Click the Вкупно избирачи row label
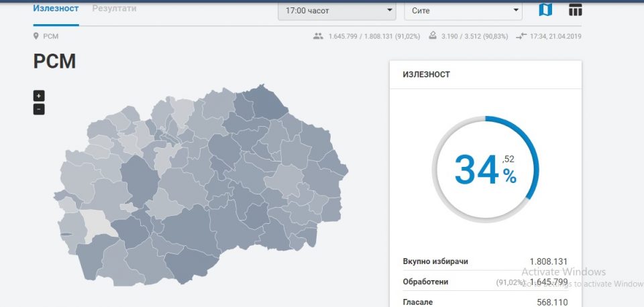Screen dimensions: 644x307 pyautogui.click(x=435, y=261)
